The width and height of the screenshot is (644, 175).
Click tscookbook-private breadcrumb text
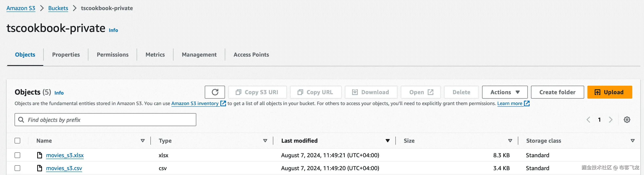pyautogui.click(x=107, y=8)
